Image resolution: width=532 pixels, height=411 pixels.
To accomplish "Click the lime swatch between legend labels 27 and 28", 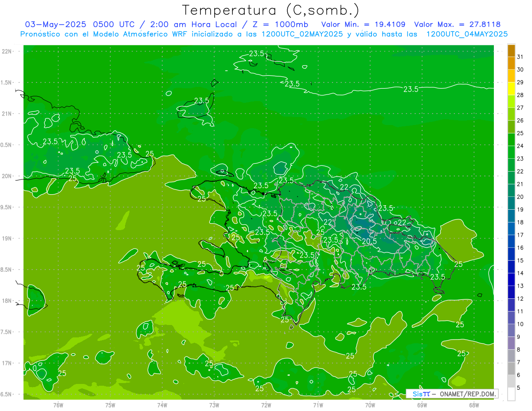I will [512, 102].
